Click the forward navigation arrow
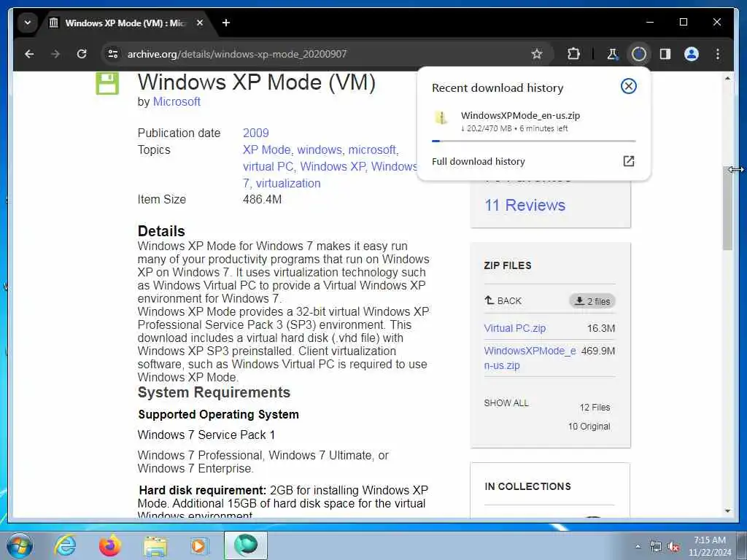 coord(55,54)
